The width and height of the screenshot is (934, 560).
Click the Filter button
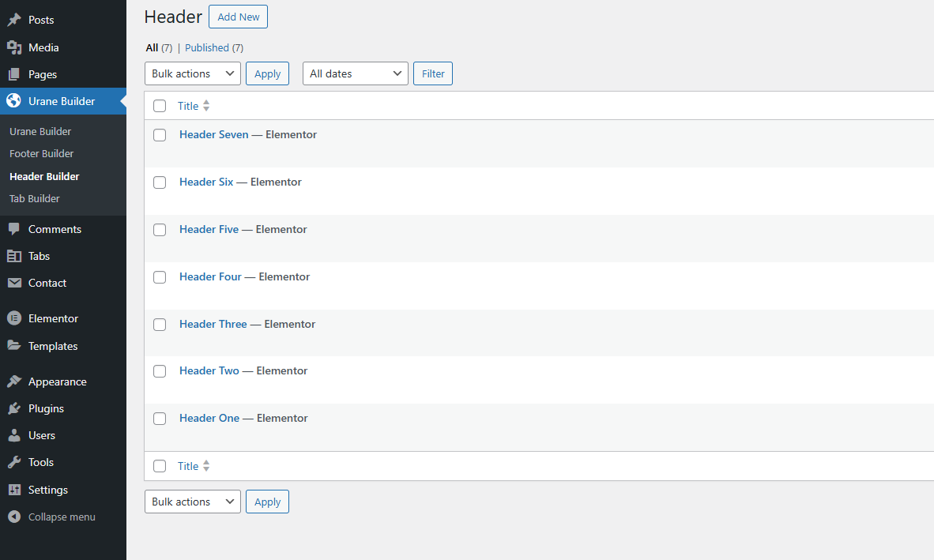click(433, 73)
